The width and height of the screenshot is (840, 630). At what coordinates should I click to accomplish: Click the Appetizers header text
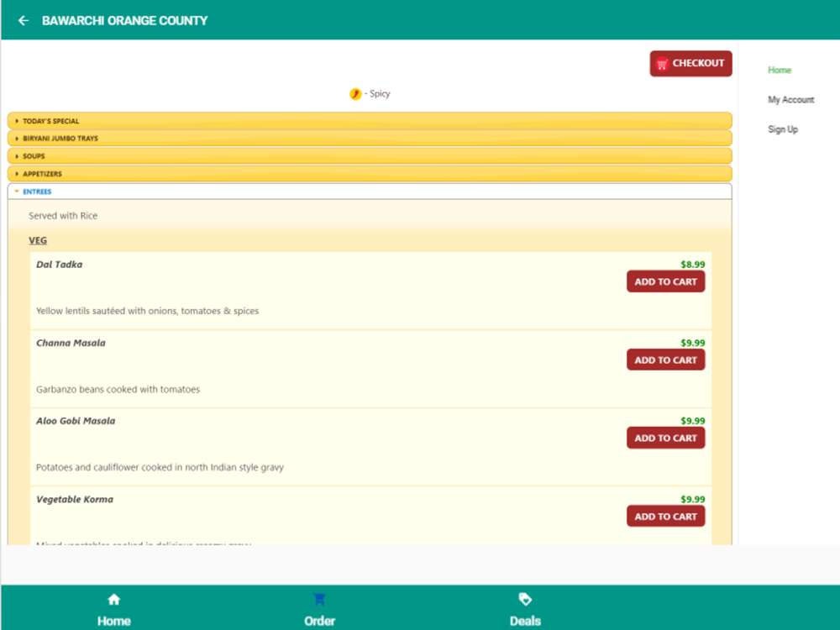click(42, 174)
